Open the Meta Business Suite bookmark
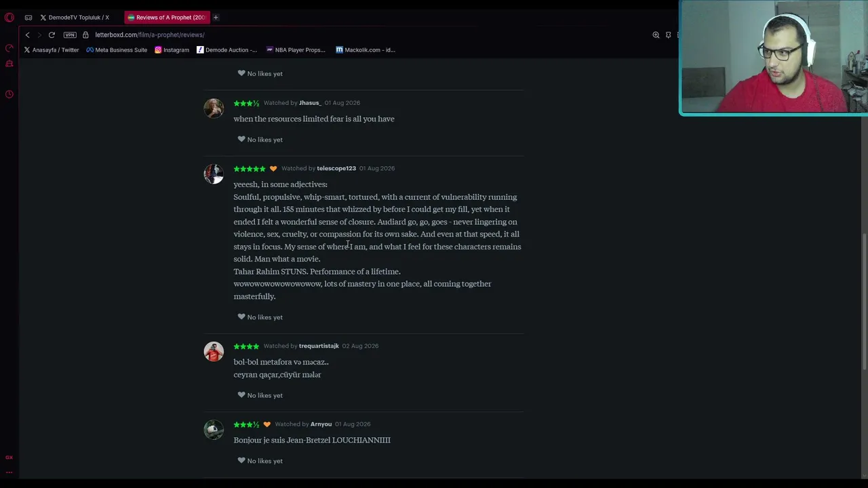 (117, 49)
